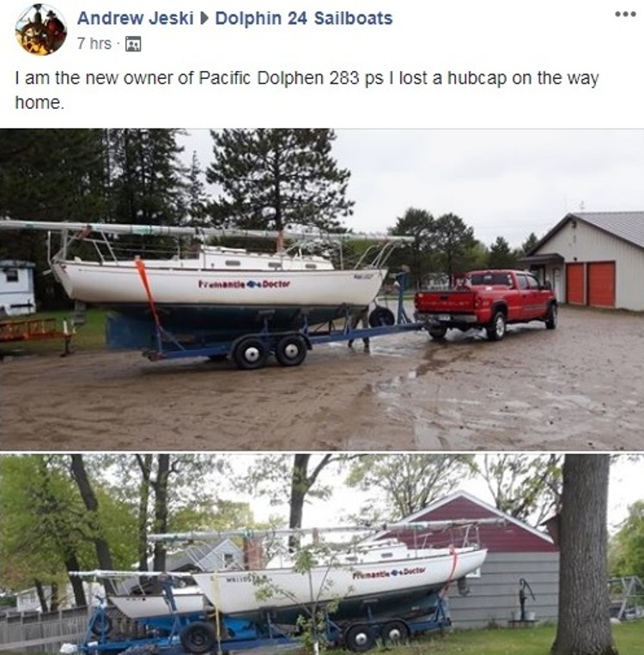Click the hand water pump in bottom photo
Screen dimensions: 644x655
(x=526, y=600)
